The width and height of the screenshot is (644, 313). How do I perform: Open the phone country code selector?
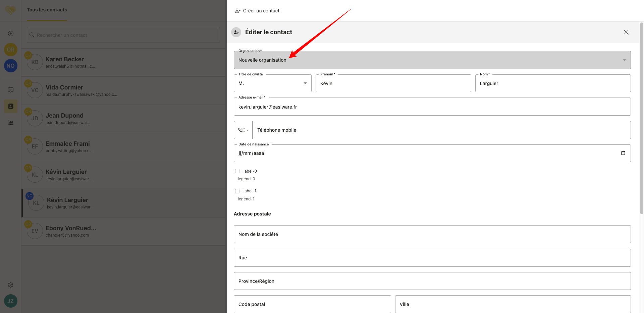243,130
